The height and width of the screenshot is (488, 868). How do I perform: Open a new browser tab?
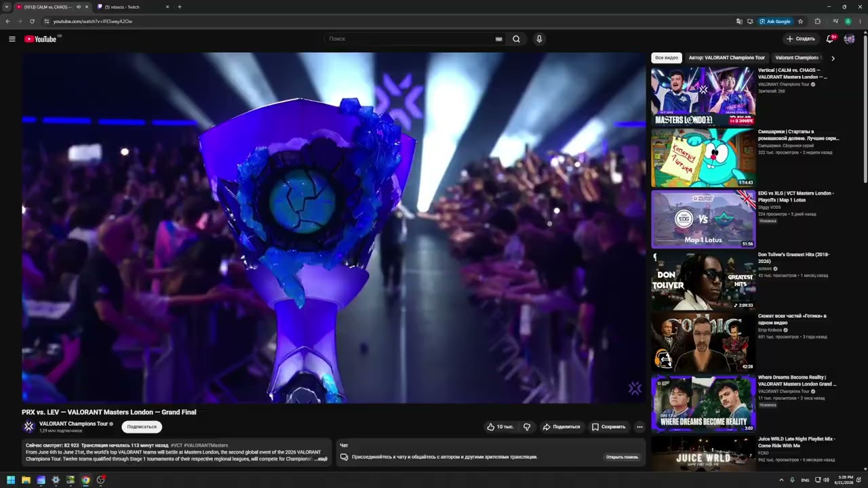click(180, 7)
